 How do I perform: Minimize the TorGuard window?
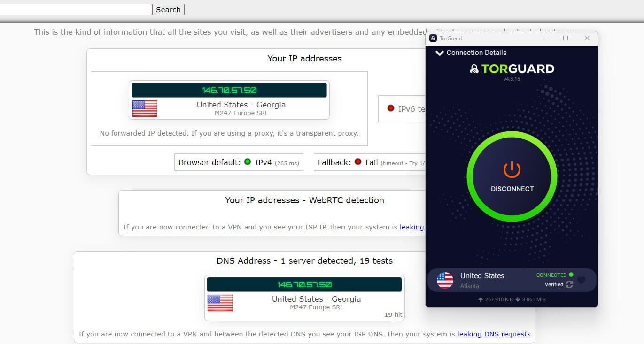[544, 38]
